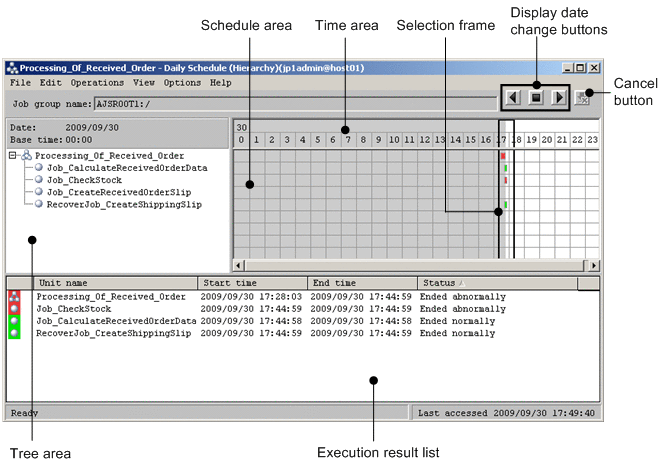
Task: Click the red schedule bar at hour 17
Action: pos(503,156)
